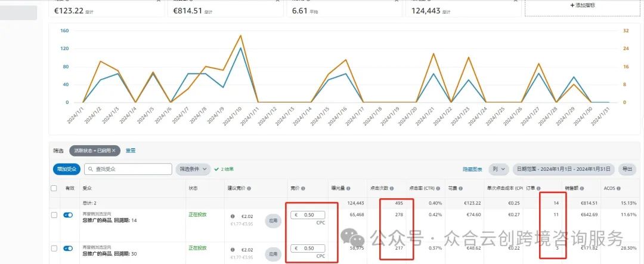Click the 添加指标 add-metric button
This screenshot has width=644, height=264.
tap(583, 5)
